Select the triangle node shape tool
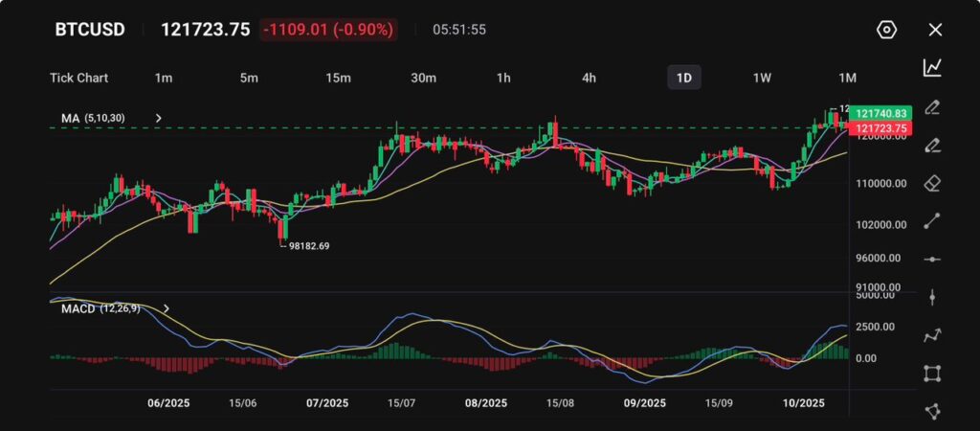 coord(932,411)
